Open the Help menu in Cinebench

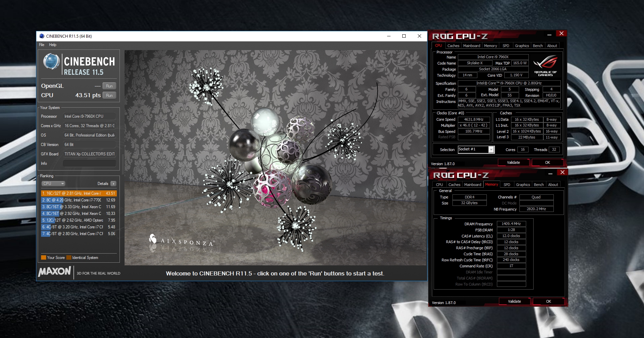point(53,45)
